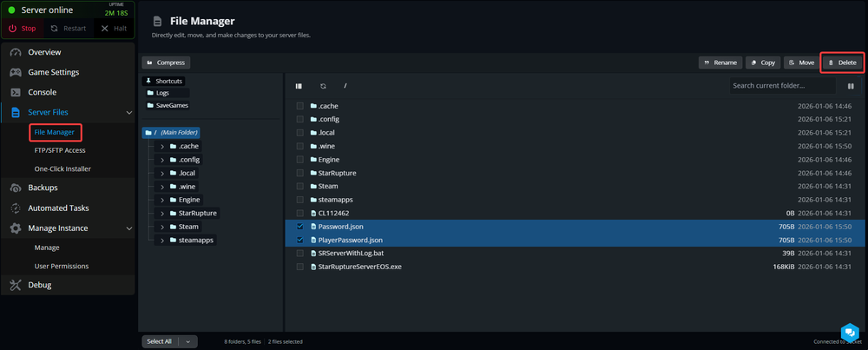Check the SRServerWithLog.bat checkbox
The width and height of the screenshot is (868, 350).
pyautogui.click(x=300, y=253)
